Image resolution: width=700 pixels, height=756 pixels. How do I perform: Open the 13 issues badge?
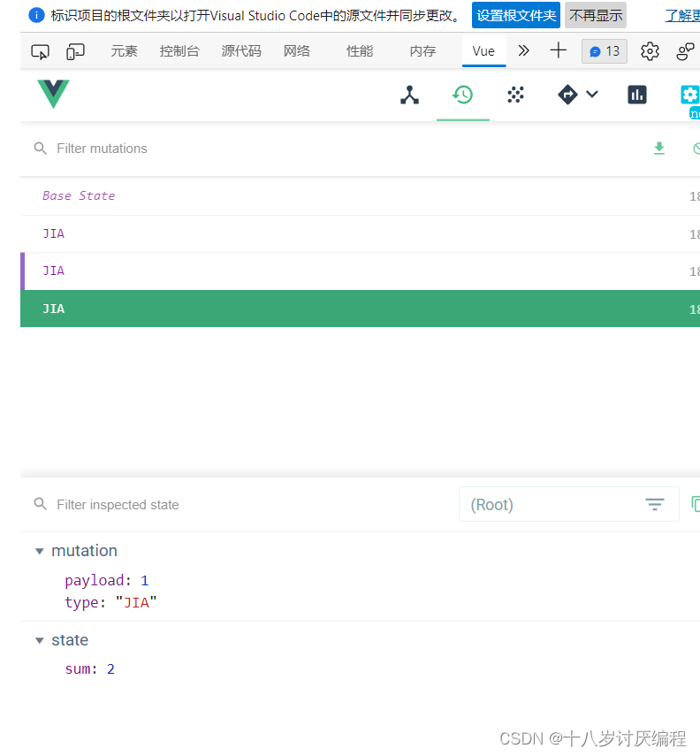pyautogui.click(x=605, y=51)
